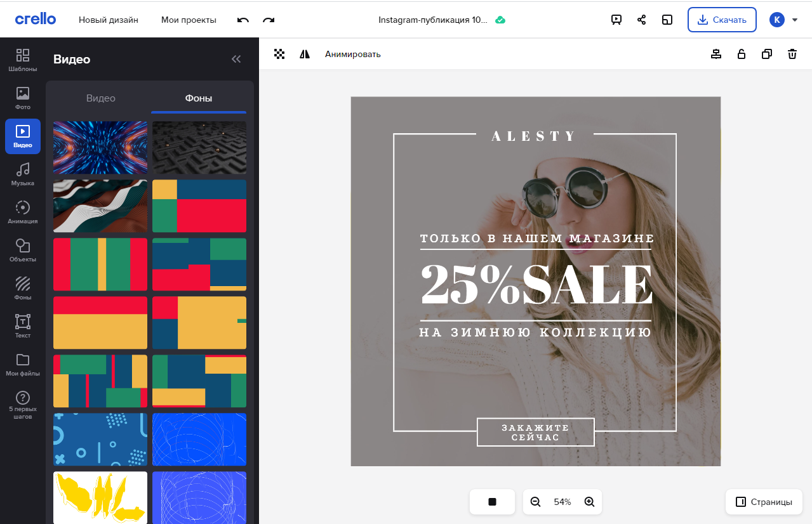Select the Видео sidebar section
The image size is (812, 524).
[23, 136]
